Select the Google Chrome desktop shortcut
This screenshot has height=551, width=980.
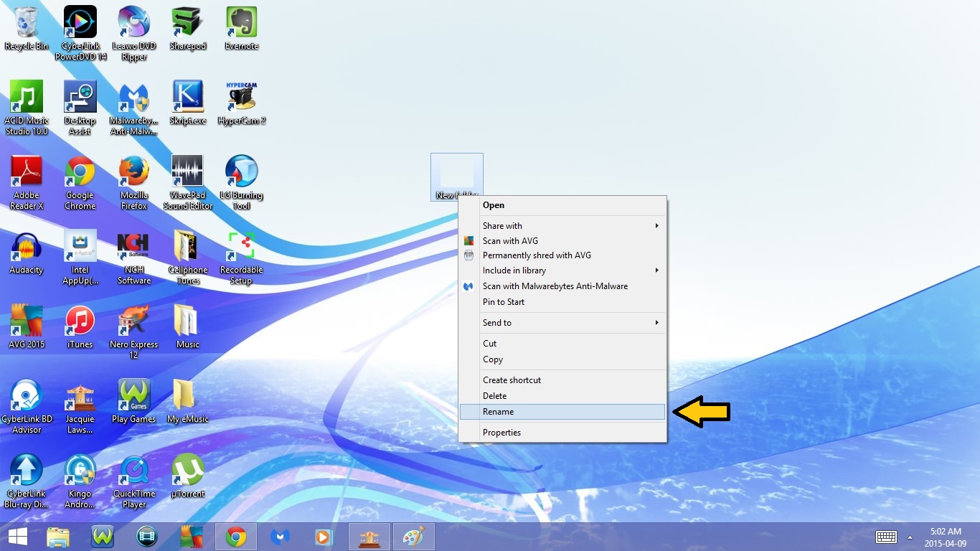tap(80, 182)
